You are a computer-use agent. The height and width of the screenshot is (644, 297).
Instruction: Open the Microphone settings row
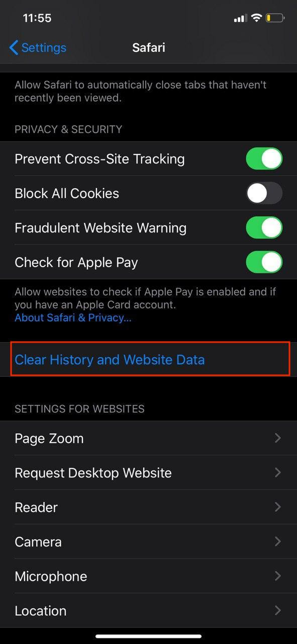[x=148, y=576]
